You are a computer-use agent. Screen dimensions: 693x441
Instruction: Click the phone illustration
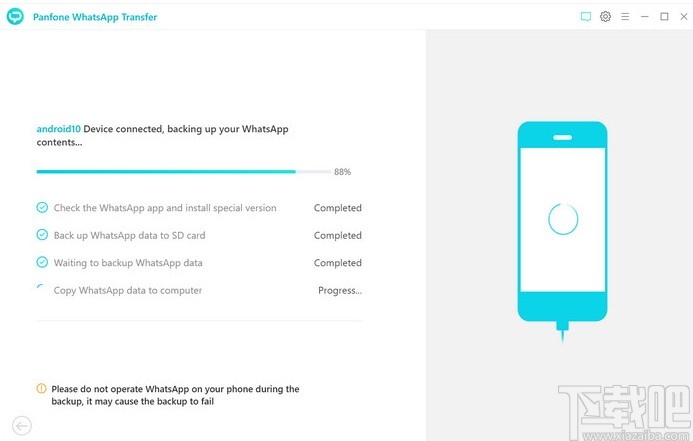(562, 220)
